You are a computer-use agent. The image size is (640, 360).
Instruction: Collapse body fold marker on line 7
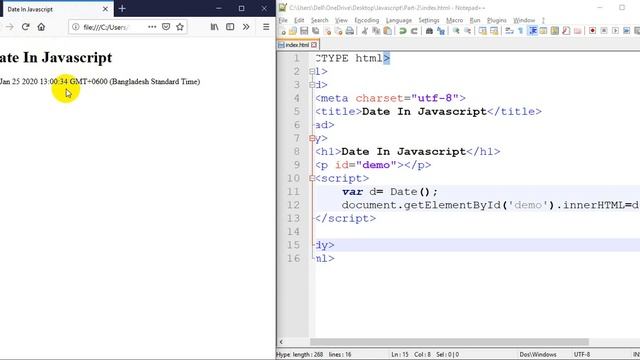312,138
